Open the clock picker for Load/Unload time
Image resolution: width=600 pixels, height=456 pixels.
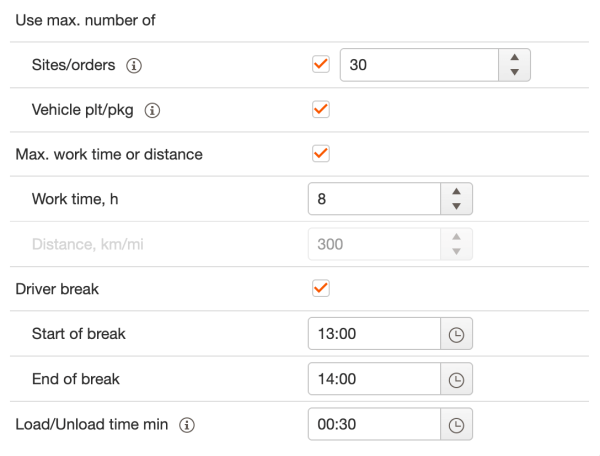(456, 424)
